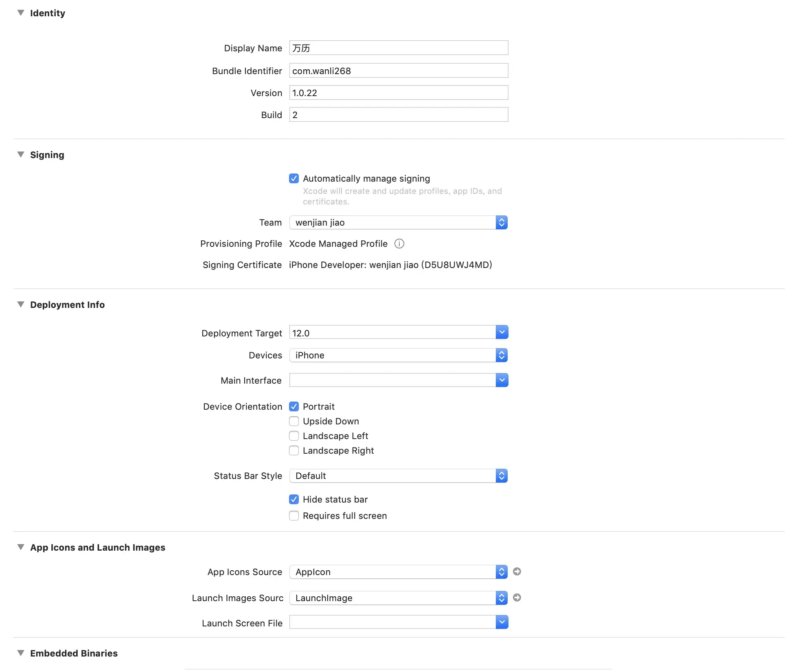Collapse App Icons and Launch Images section

point(21,547)
